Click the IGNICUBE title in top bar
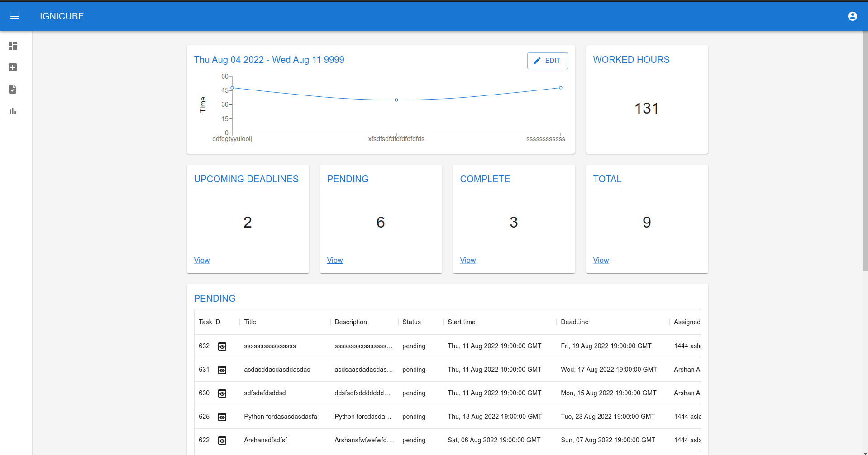Screen dimensions: 868x455 coord(62,16)
